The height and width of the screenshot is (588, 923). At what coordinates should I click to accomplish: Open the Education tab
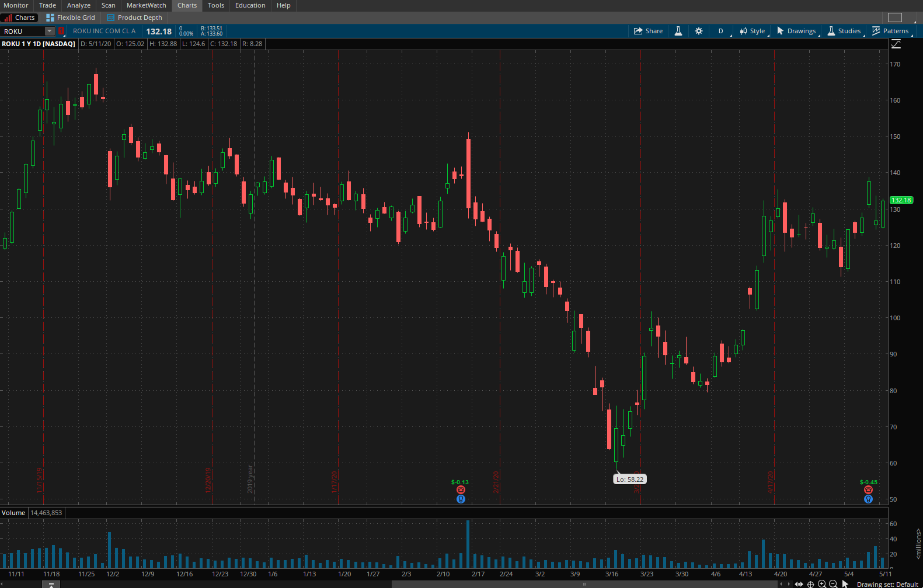coord(250,5)
